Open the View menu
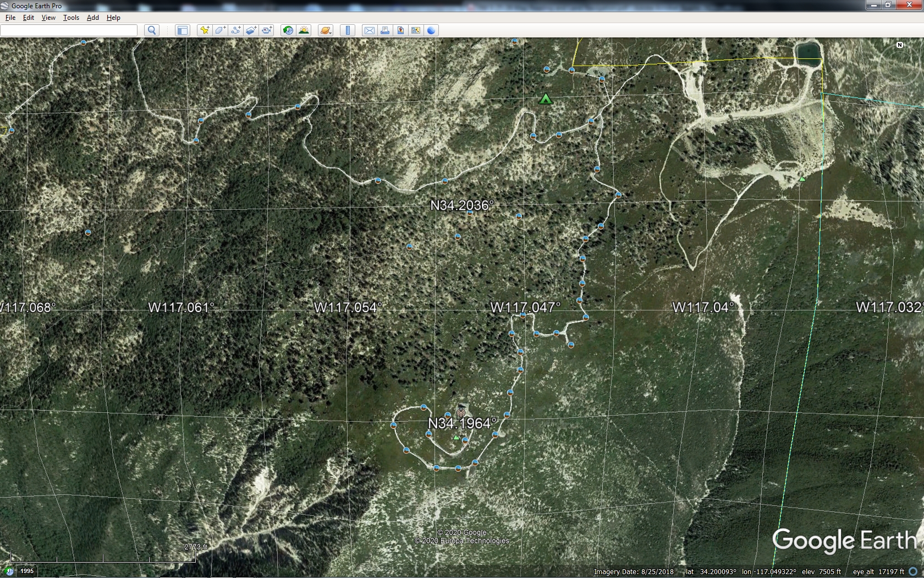This screenshot has width=924, height=578. [x=48, y=18]
